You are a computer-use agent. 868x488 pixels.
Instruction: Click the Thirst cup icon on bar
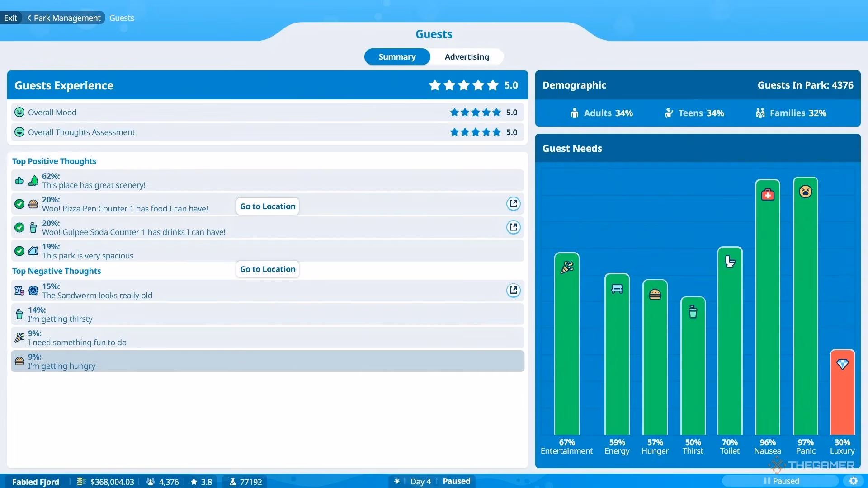tap(693, 312)
